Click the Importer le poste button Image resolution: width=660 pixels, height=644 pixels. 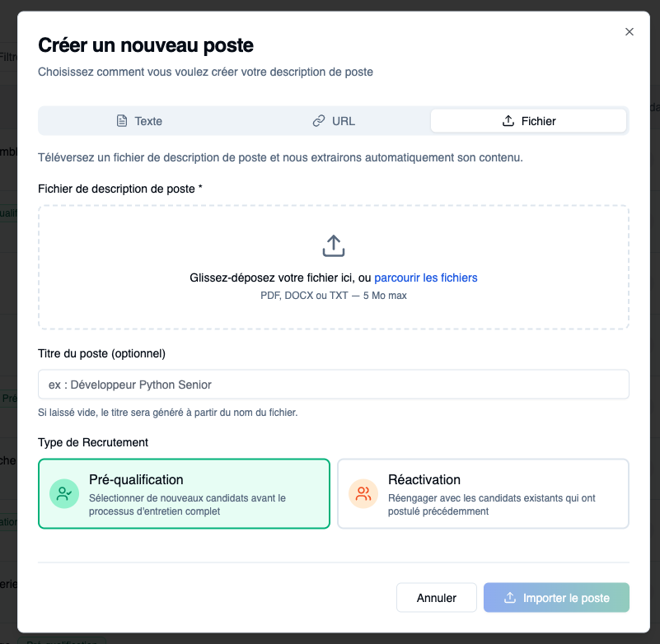[x=556, y=598]
